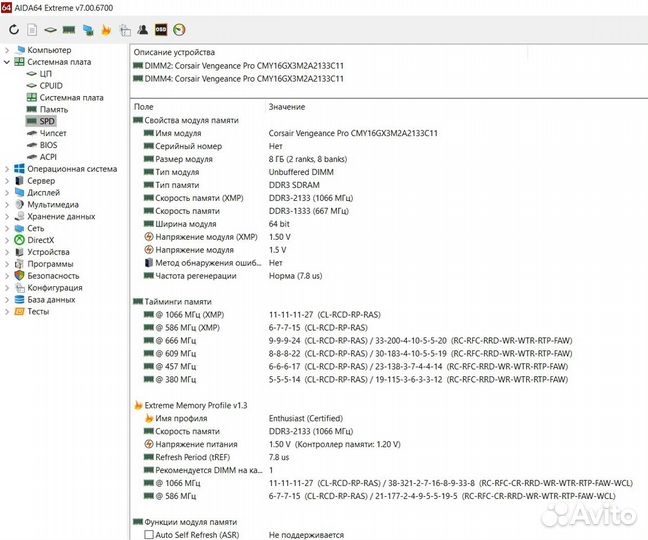
Task: Click the Безопасность shield icon
Action: tap(19, 276)
